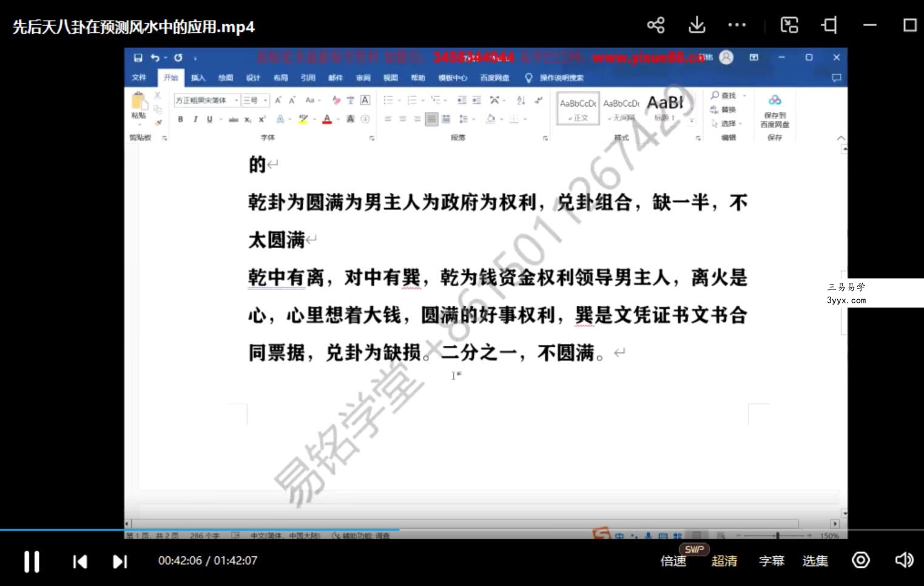Toggle strikethrough abc formatting
This screenshot has height=586, width=924.
[234, 120]
